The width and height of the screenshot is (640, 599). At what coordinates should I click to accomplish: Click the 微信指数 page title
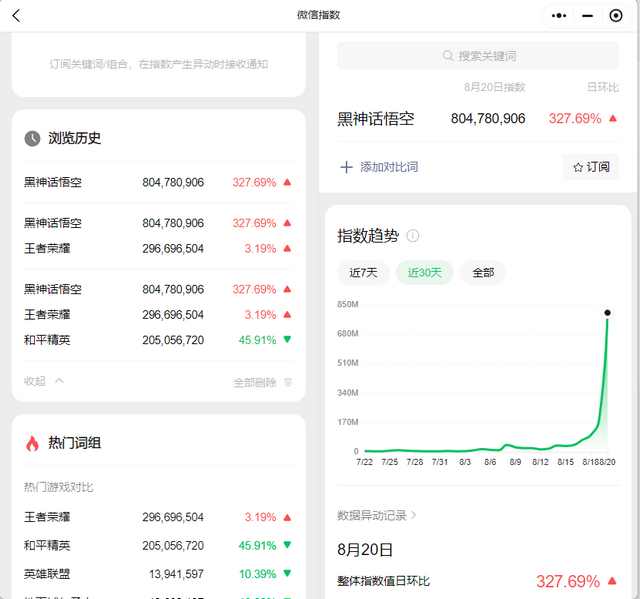(318, 15)
